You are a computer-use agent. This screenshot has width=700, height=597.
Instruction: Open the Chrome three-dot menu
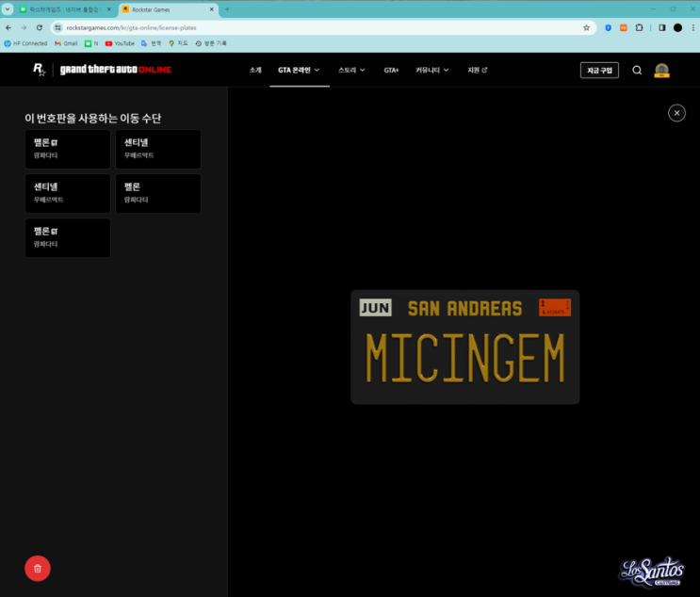coord(692,27)
